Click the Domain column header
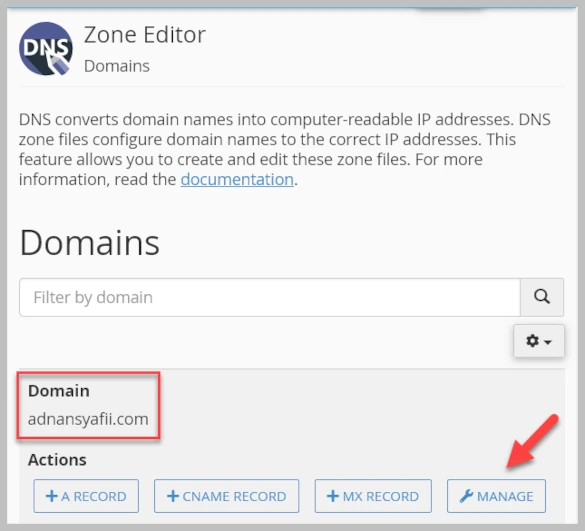The height and width of the screenshot is (531, 585). 59,391
